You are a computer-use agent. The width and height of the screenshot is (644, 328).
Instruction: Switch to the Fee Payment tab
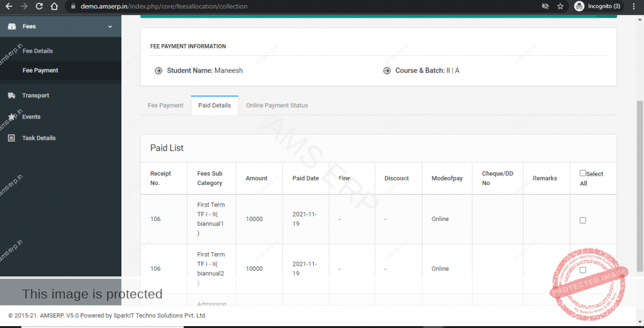(x=165, y=105)
